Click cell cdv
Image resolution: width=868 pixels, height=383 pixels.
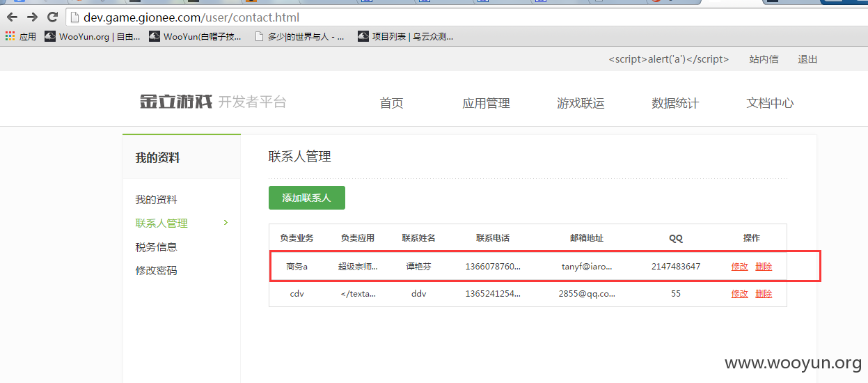click(x=297, y=294)
